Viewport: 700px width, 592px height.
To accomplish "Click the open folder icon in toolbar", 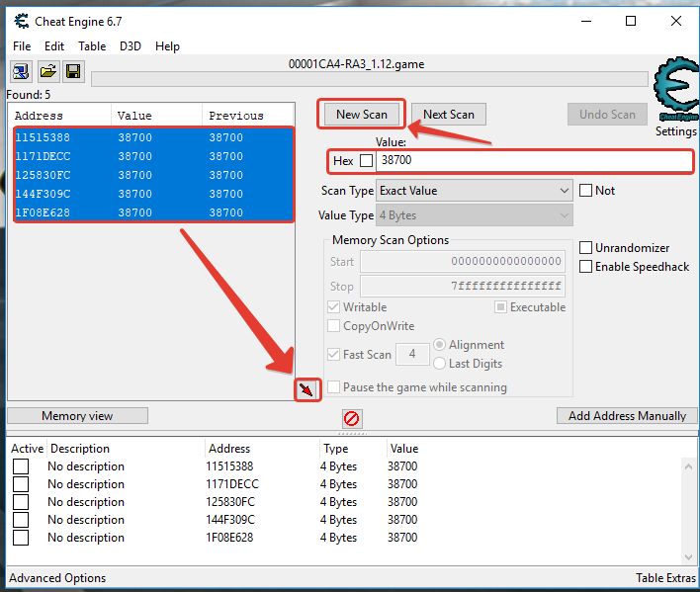I will (x=47, y=71).
